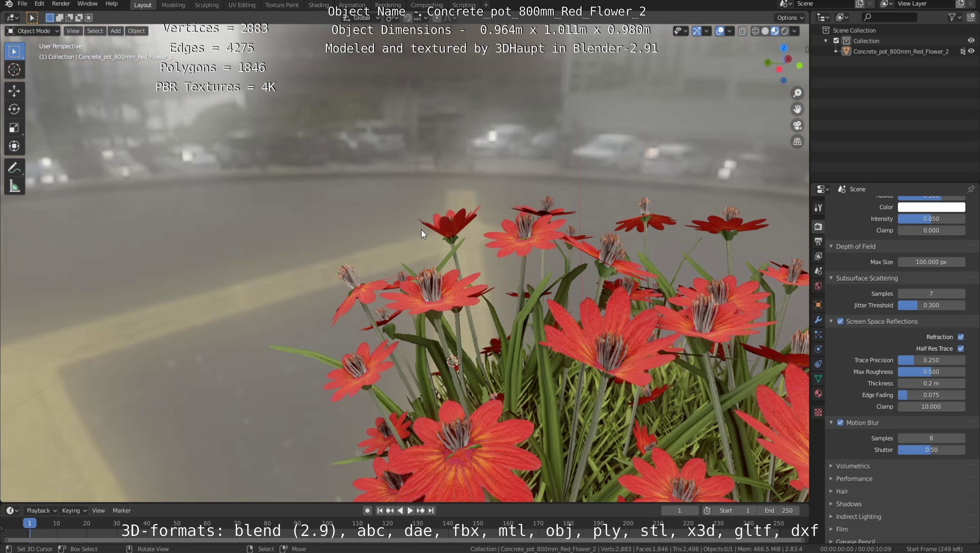Switch to the Modeling workspace tab

pos(173,5)
